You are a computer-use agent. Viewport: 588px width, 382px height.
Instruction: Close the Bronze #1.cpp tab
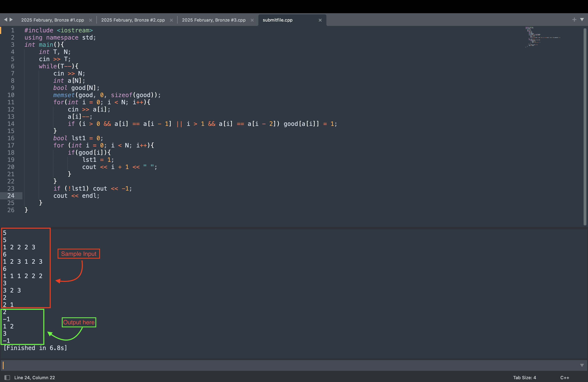[90, 20]
